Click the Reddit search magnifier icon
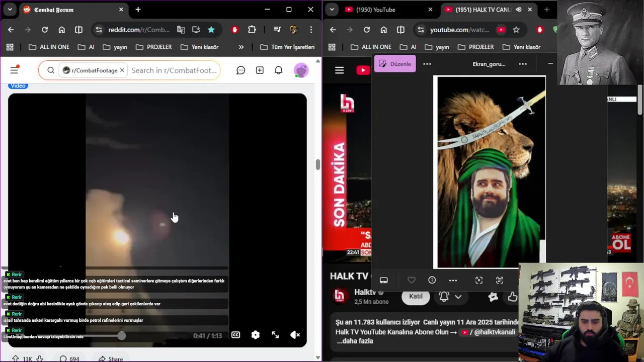 [51, 70]
